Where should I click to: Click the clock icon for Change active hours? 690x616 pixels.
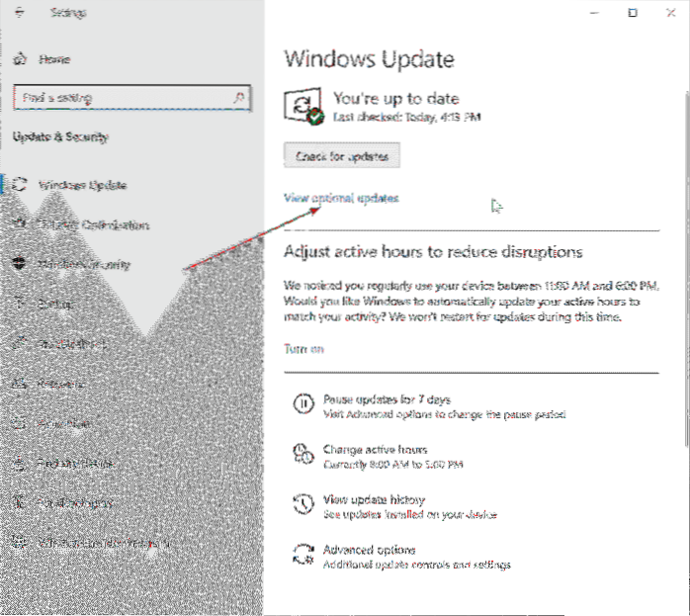tap(303, 454)
